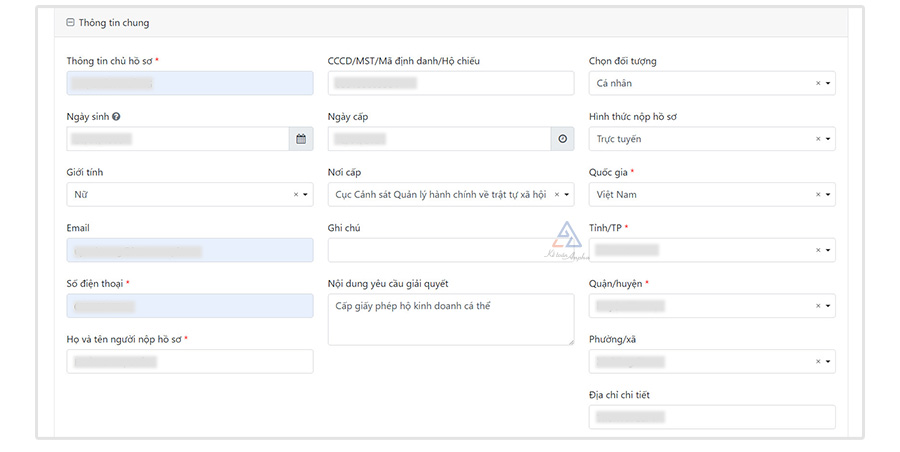Open the Chọn đối tượng dropdown
Viewport: 900px width, 452px height.
[827, 84]
